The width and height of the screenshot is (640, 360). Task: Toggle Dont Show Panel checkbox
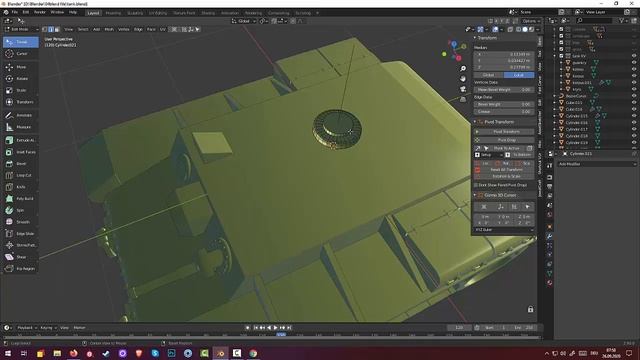(476, 185)
